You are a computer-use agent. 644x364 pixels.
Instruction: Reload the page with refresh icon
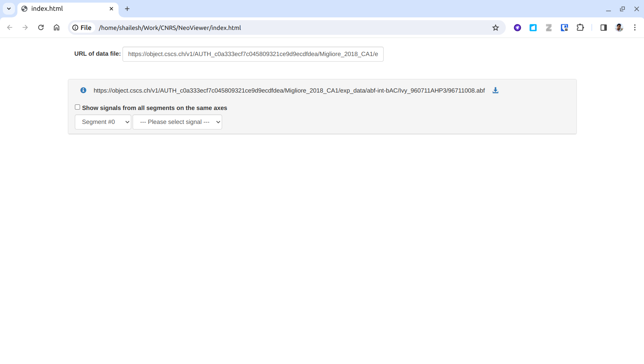(41, 27)
